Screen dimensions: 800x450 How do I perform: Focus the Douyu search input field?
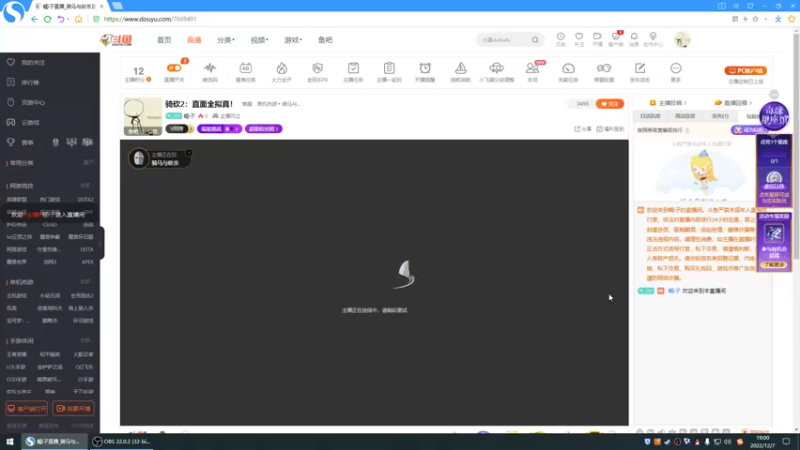[x=504, y=40]
